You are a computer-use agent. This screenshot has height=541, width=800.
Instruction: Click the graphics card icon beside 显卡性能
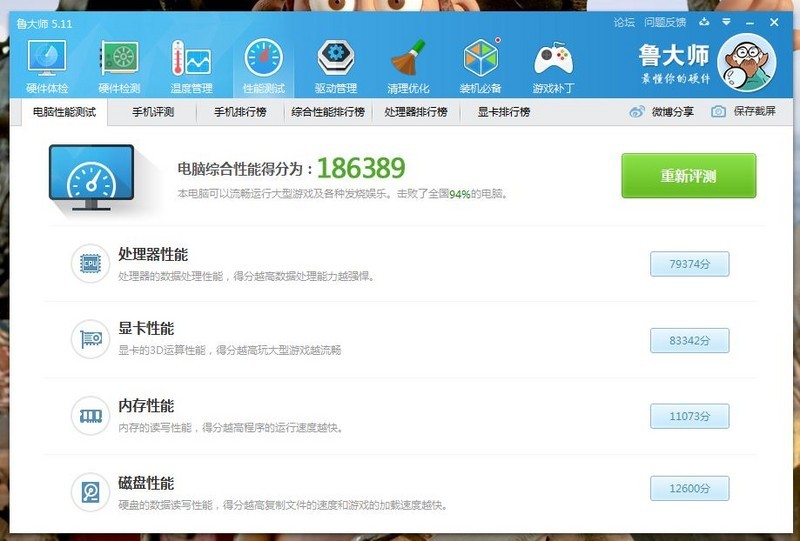90,339
